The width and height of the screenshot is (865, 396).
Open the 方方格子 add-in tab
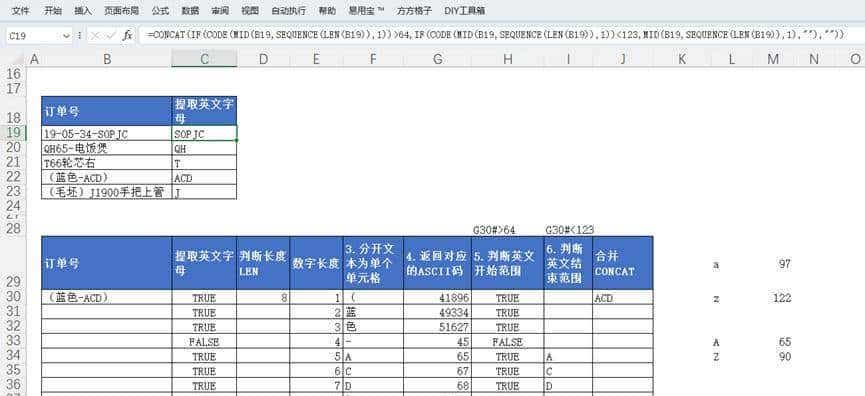click(414, 10)
